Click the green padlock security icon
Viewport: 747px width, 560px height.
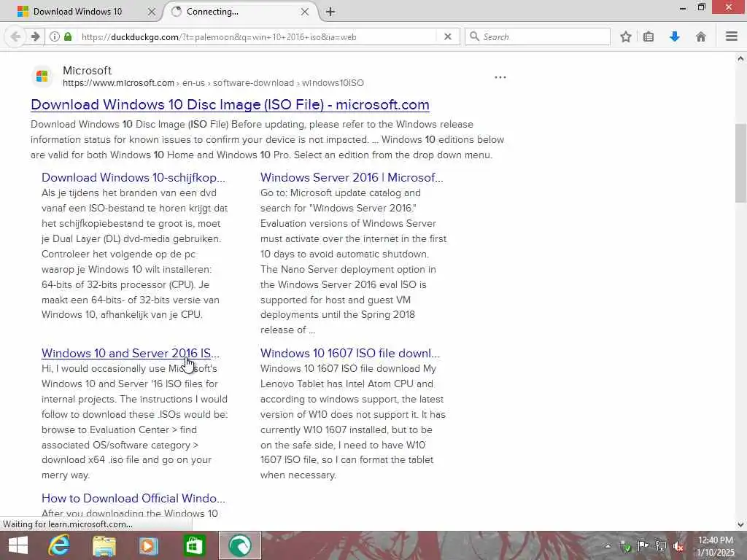coord(68,36)
